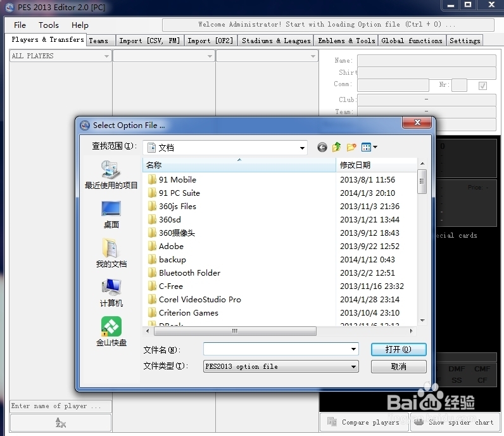The width and height of the screenshot is (504, 436).
Task: Click the date 2014/1/12 0:43 cell
Action: (367, 259)
